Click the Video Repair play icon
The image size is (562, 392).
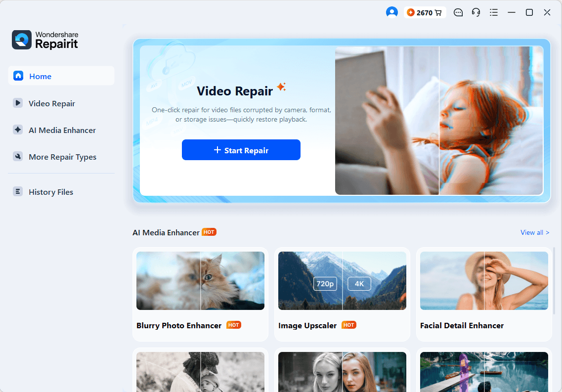[18, 103]
